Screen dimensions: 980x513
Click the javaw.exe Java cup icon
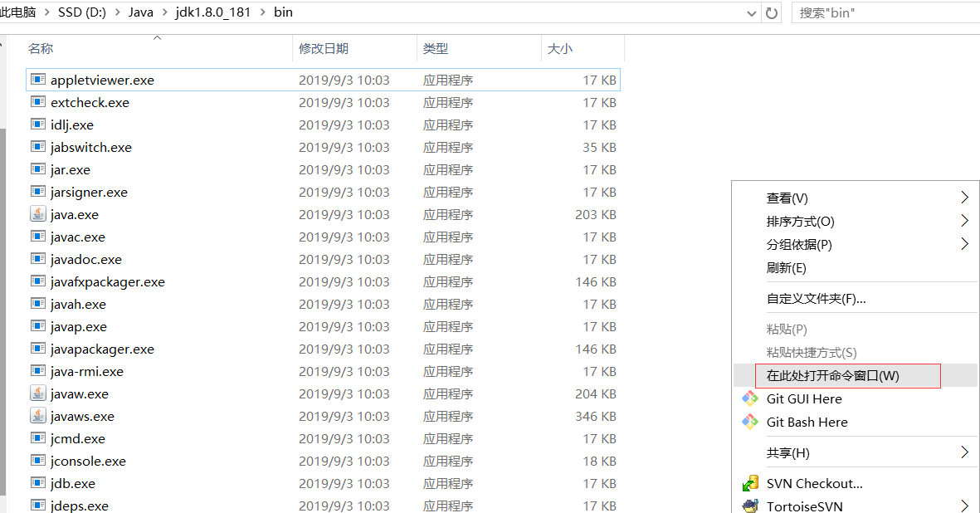tap(37, 393)
